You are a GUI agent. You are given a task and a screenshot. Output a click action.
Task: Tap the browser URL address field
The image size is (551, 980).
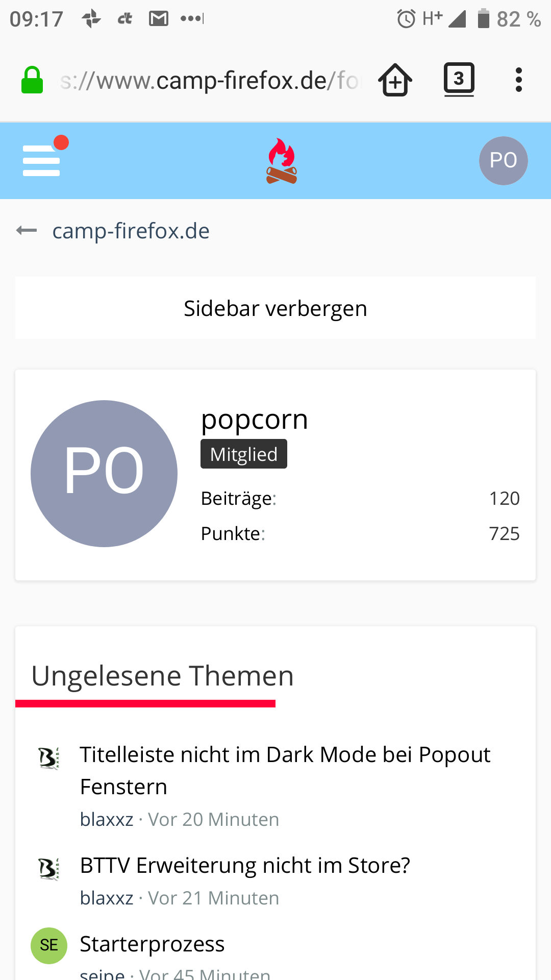click(209, 81)
